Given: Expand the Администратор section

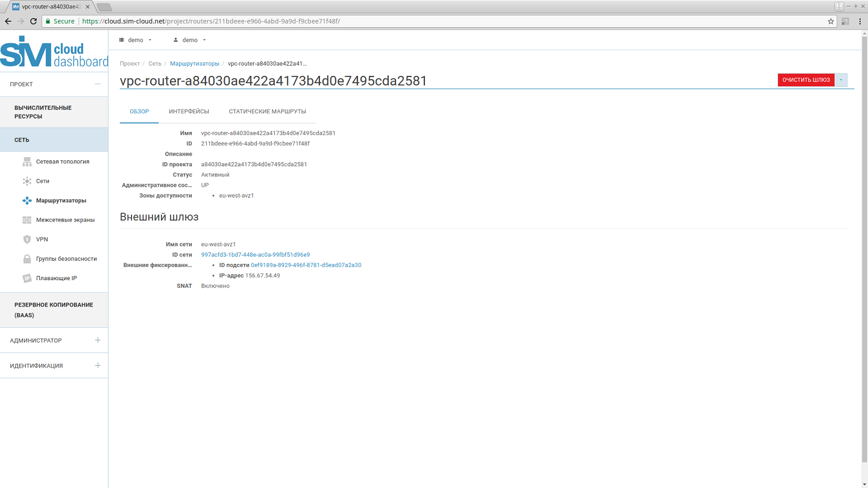Looking at the screenshot, I should click(x=98, y=340).
